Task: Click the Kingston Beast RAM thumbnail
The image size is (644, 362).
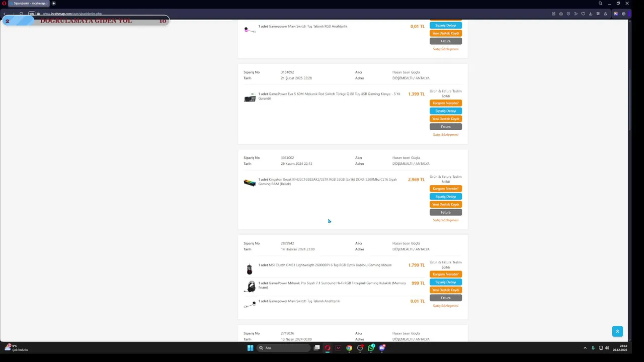Action: (x=250, y=183)
